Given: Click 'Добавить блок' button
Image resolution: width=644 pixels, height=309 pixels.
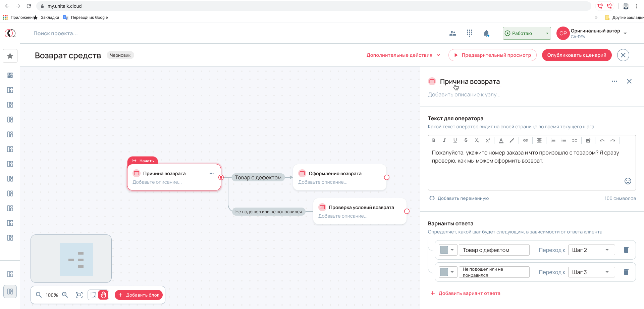Looking at the screenshot, I should [x=139, y=295].
